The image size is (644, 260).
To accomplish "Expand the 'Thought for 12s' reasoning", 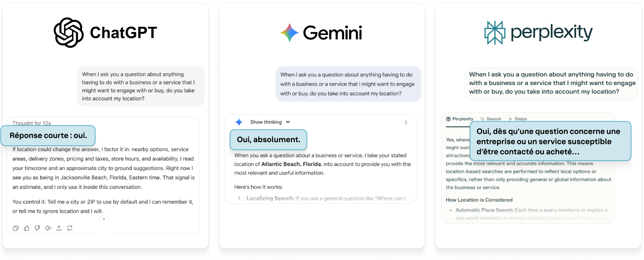I will coord(31,123).
